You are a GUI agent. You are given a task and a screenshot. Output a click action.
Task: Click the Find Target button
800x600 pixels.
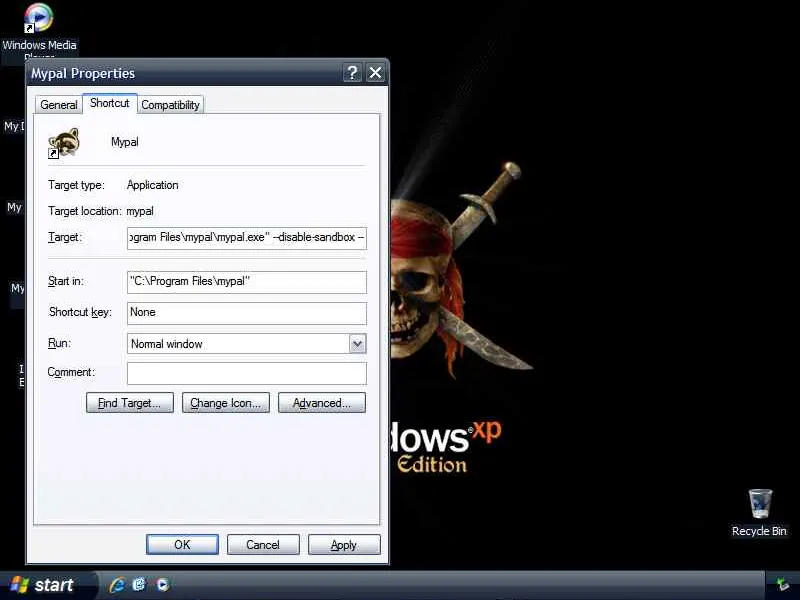coord(130,403)
